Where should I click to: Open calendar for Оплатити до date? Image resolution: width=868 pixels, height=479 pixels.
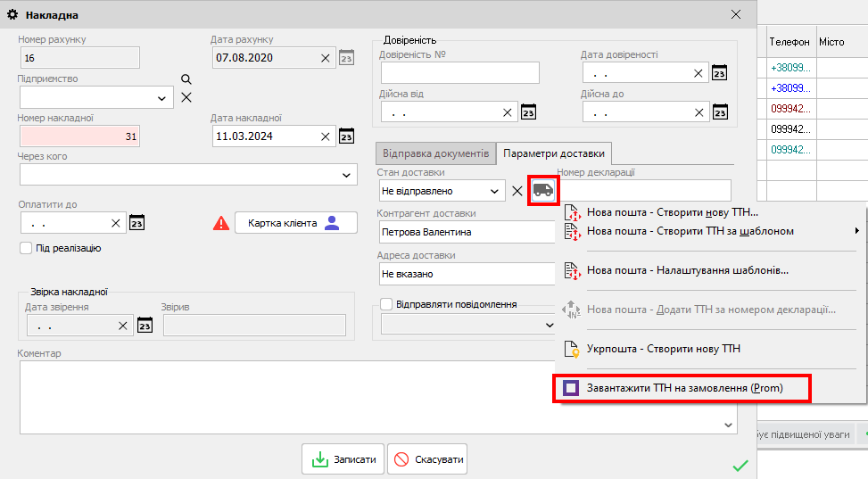pos(136,223)
